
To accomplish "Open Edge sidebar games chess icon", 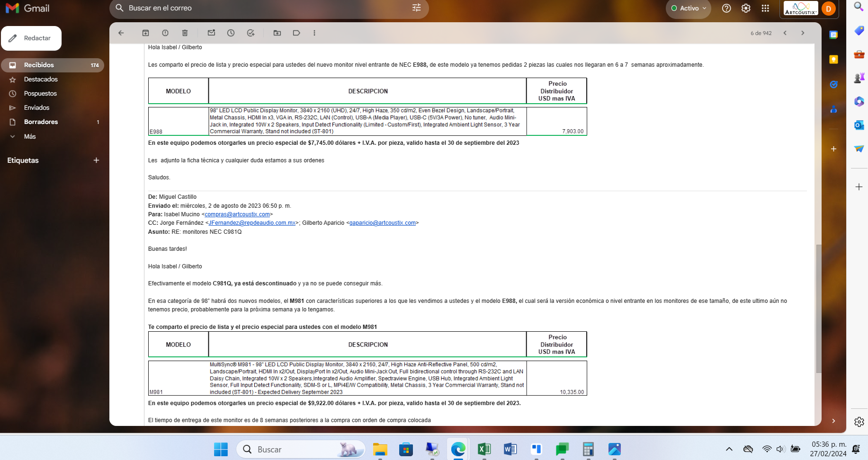I will click(x=859, y=78).
